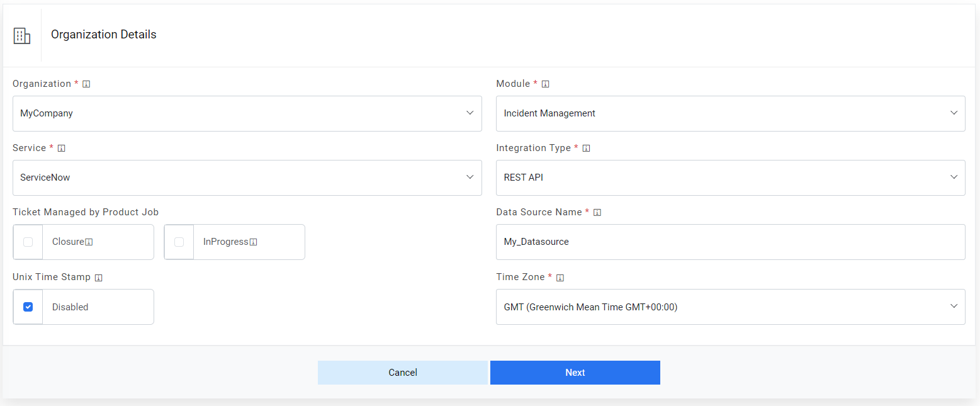The image size is (980, 406).
Task: Expand the Module dropdown
Action: (730, 113)
